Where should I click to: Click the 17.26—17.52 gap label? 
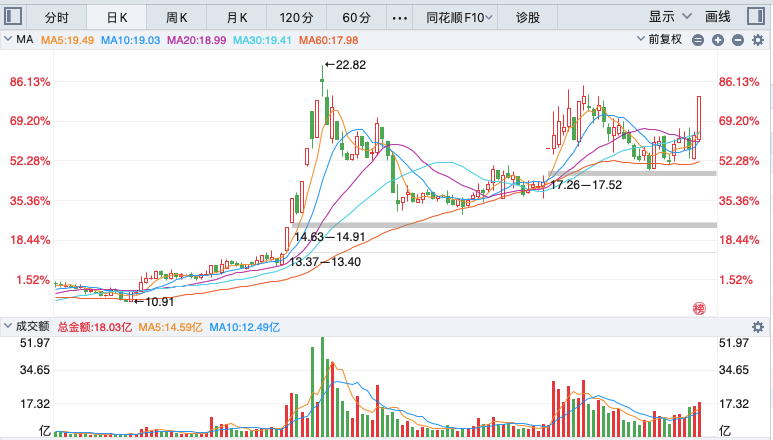click(x=586, y=185)
